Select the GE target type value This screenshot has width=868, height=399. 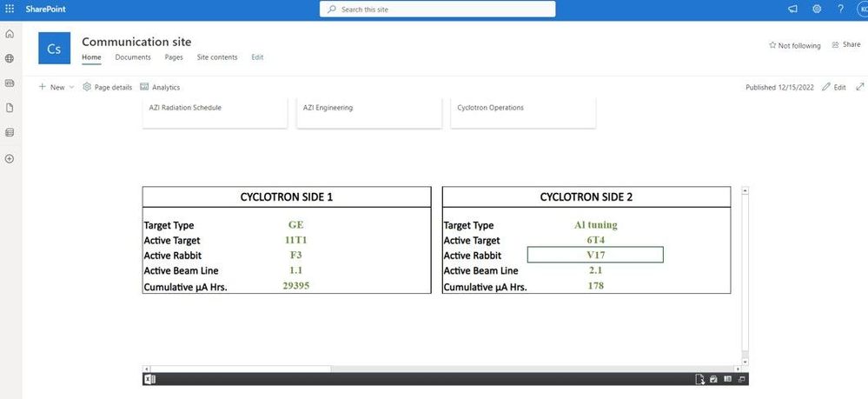tap(295, 225)
